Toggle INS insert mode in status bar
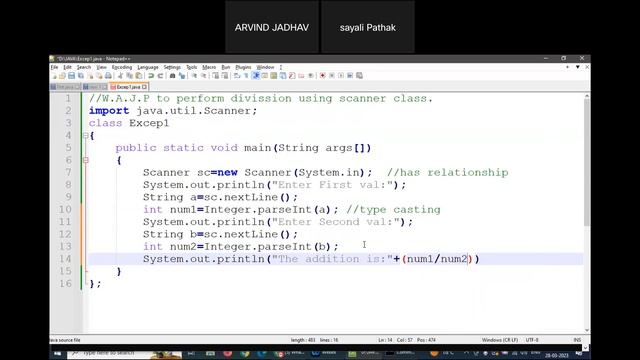The image size is (640, 360). coord(577,340)
